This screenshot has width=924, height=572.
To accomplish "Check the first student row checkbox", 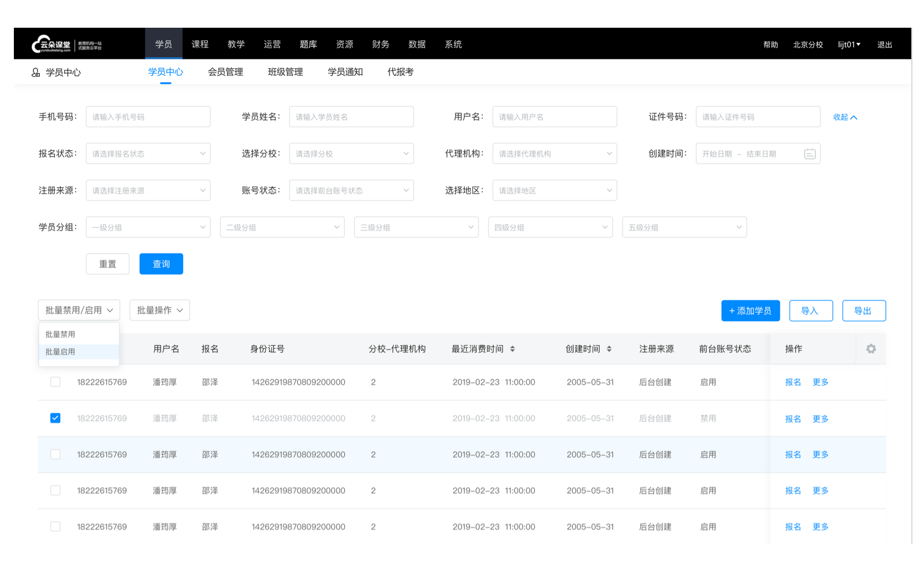I will click(x=55, y=382).
